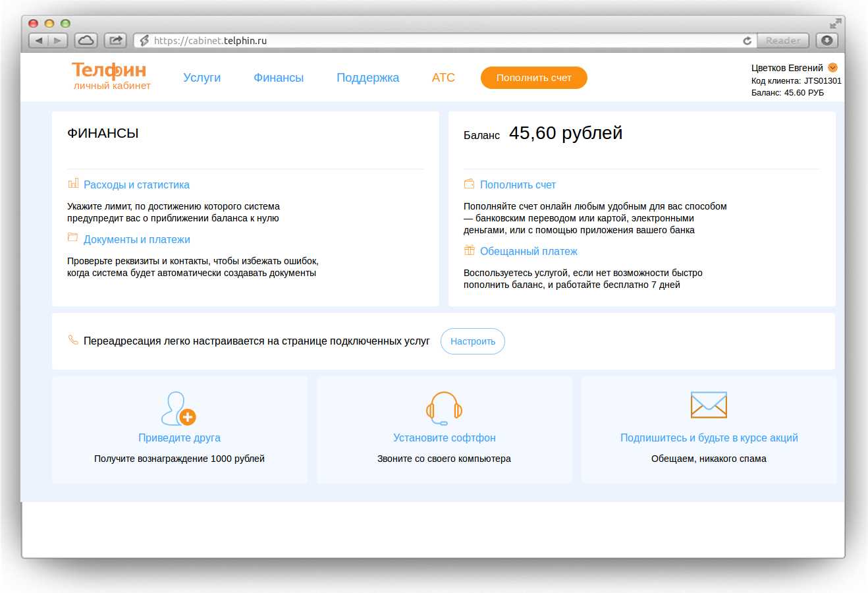Click the «Настроить» forwarding button
Screen dimensions: 868x593
pos(472,341)
